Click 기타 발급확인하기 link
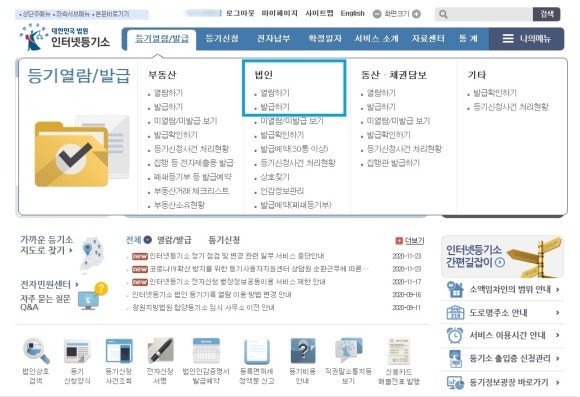This screenshot has height=397, width=580. 495,93
